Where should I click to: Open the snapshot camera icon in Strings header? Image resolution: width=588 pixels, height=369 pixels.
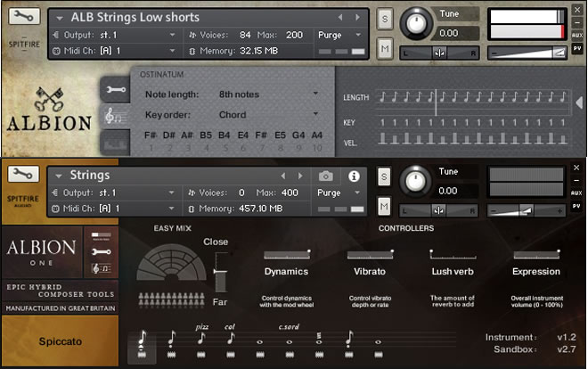point(327,176)
